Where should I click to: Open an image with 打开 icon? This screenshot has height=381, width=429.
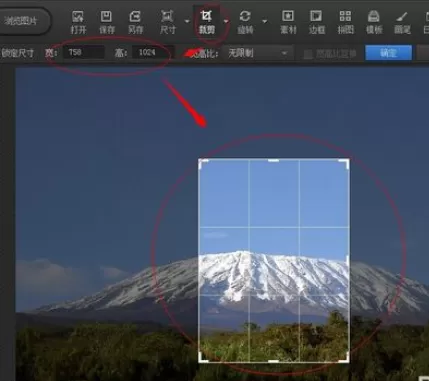pyautogui.click(x=78, y=22)
